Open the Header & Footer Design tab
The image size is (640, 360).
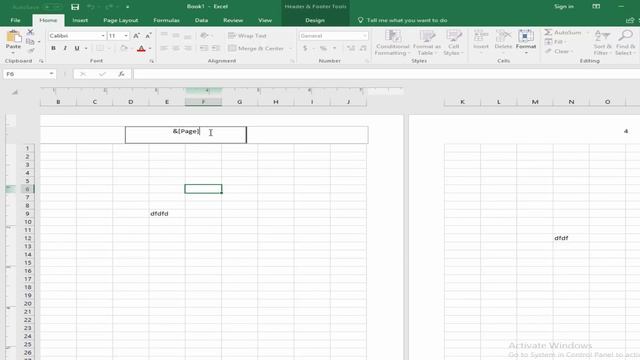click(315, 20)
